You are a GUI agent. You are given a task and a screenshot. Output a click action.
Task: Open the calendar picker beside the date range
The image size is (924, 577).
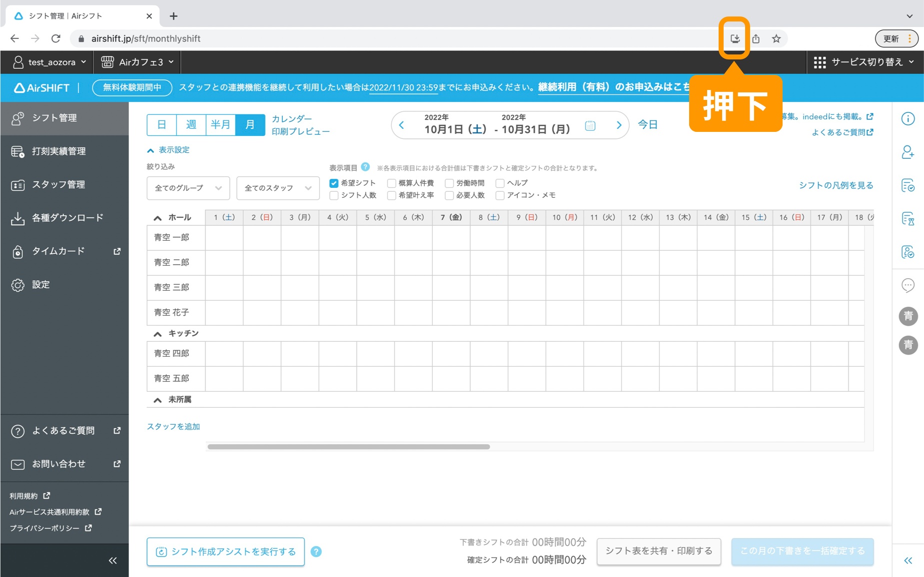(x=590, y=126)
